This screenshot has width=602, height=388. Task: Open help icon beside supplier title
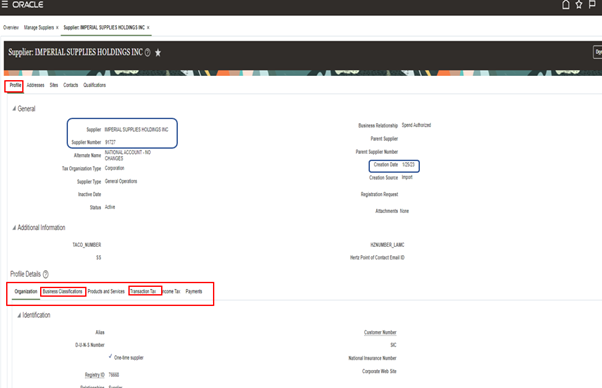coord(147,53)
